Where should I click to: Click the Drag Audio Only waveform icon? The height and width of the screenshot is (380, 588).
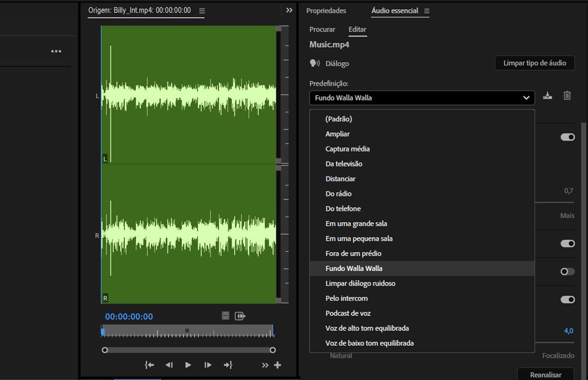tap(240, 316)
